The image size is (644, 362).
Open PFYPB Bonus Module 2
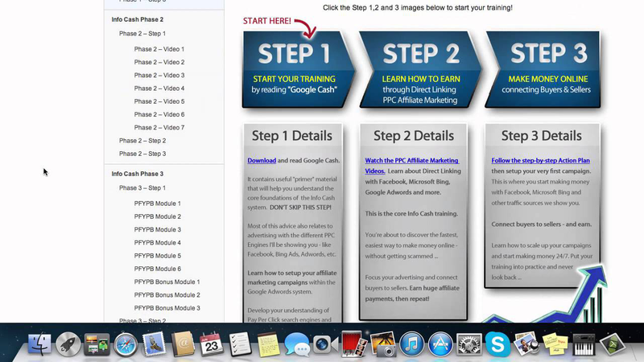[167, 295]
